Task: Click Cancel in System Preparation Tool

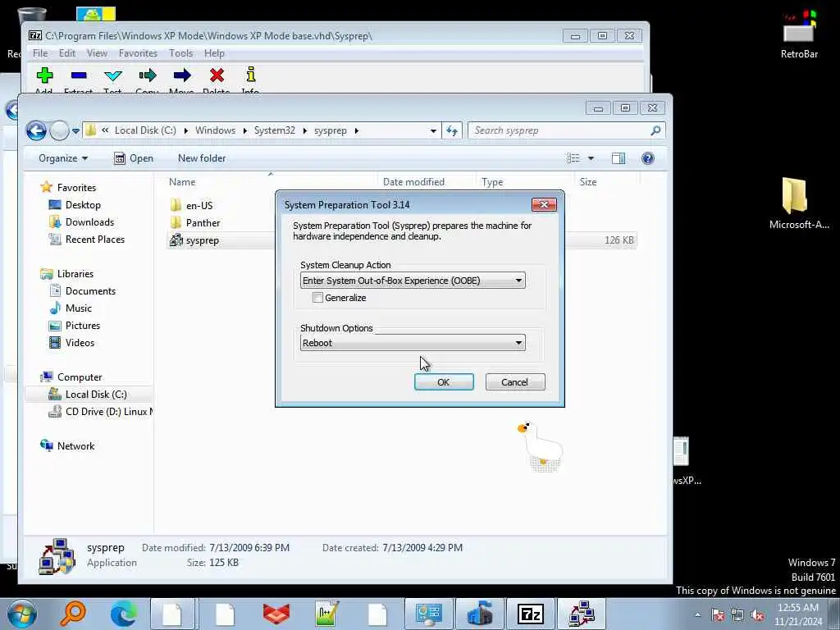Action: tap(515, 382)
